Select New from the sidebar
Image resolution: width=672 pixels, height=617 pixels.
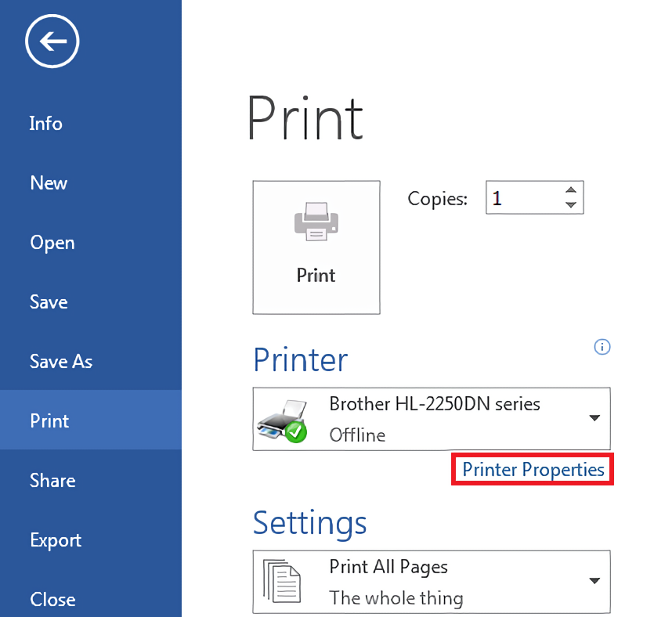click(x=49, y=182)
